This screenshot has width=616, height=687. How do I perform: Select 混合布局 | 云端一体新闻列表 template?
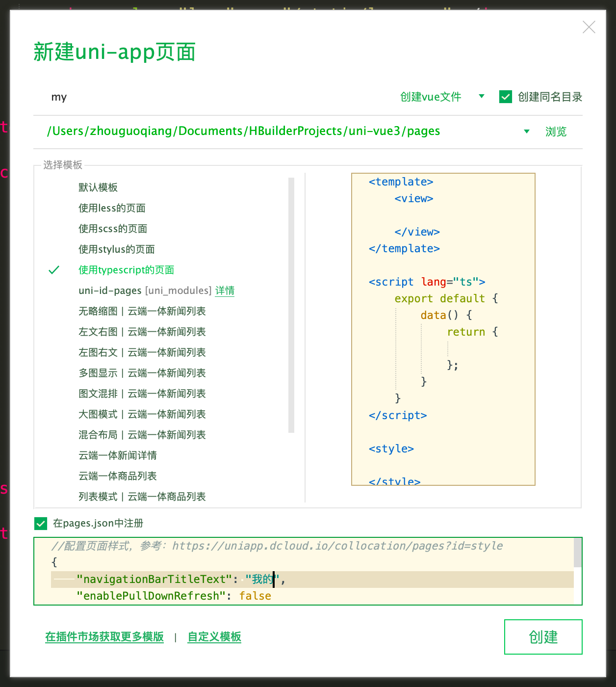pos(142,435)
